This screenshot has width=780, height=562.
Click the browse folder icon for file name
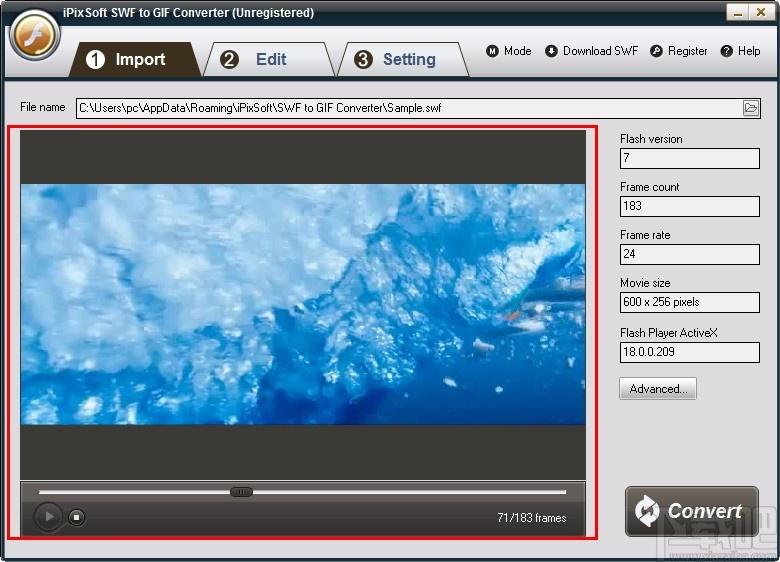pos(751,108)
